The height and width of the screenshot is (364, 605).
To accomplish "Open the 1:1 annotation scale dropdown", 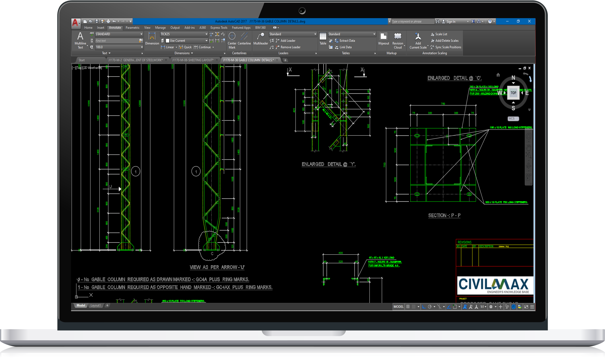I will pyautogui.click(x=483, y=307).
